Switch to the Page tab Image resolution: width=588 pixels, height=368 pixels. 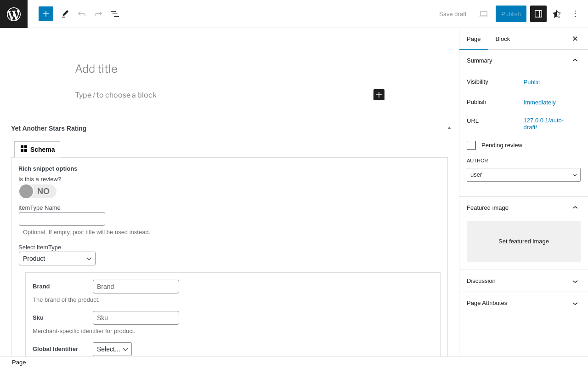tap(474, 39)
